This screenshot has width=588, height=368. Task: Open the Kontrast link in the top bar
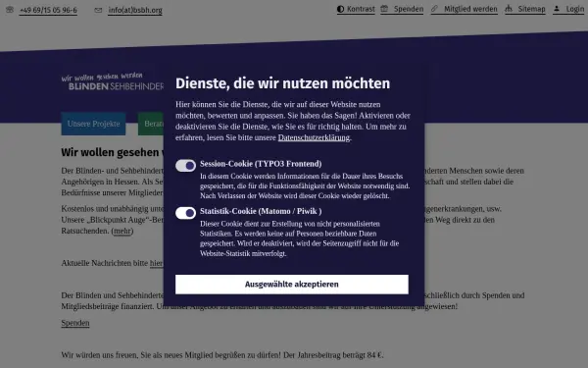(x=361, y=9)
